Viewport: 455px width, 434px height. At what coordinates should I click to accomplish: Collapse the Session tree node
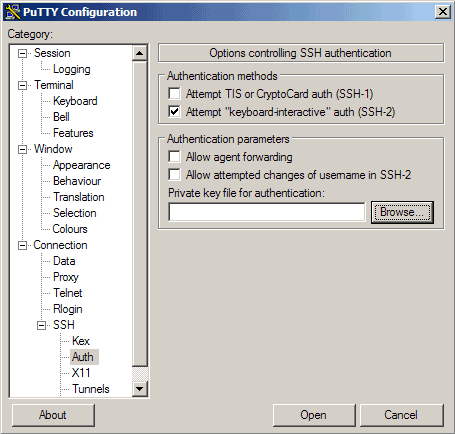click(22, 53)
